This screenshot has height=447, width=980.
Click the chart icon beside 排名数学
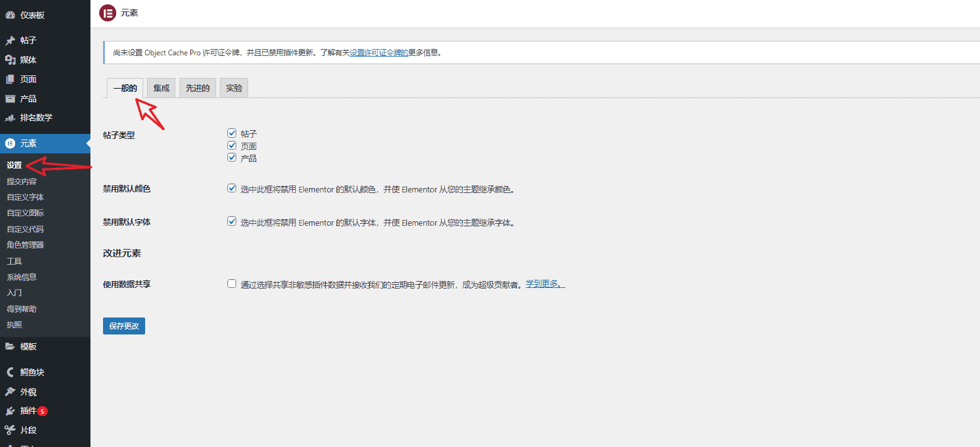coord(10,118)
